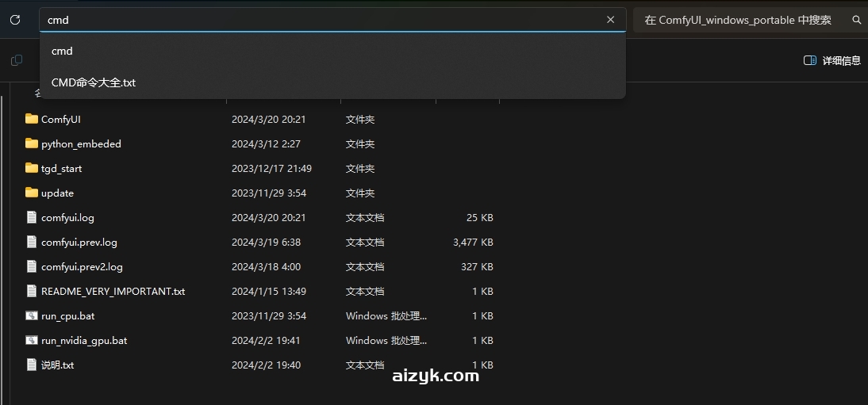This screenshot has height=405, width=868.
Task: Click the 327 KB size cell
Action: (x=477, y=266)
